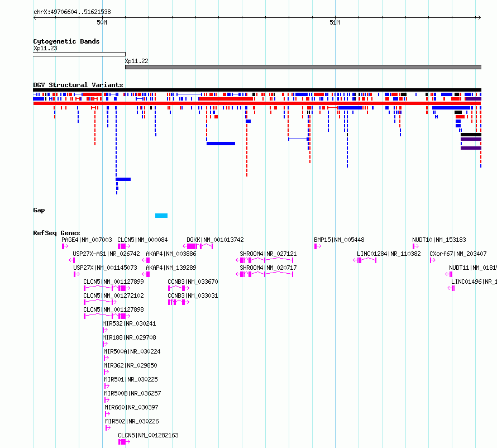
Task: Click the gray Xp11.22 cytogenetic band bar
Action: [303, 67]
